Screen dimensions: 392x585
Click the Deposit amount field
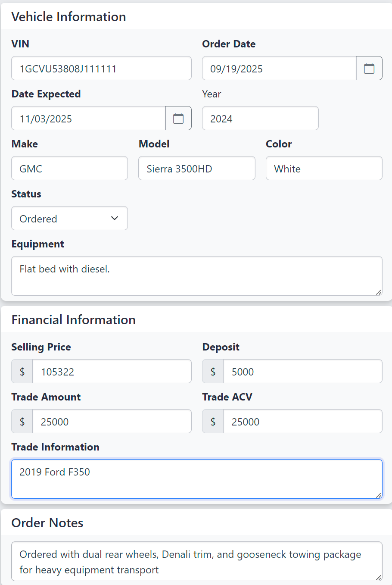tap(302, 372)
